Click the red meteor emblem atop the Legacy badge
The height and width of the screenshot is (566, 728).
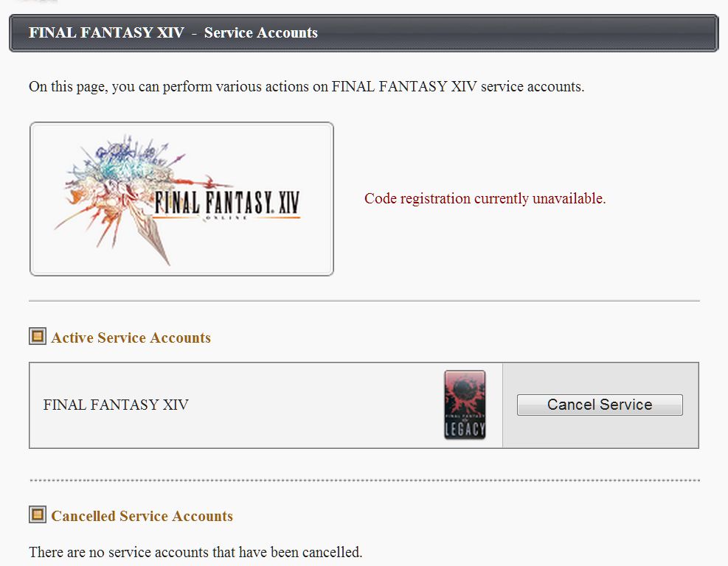coord(465,391)
